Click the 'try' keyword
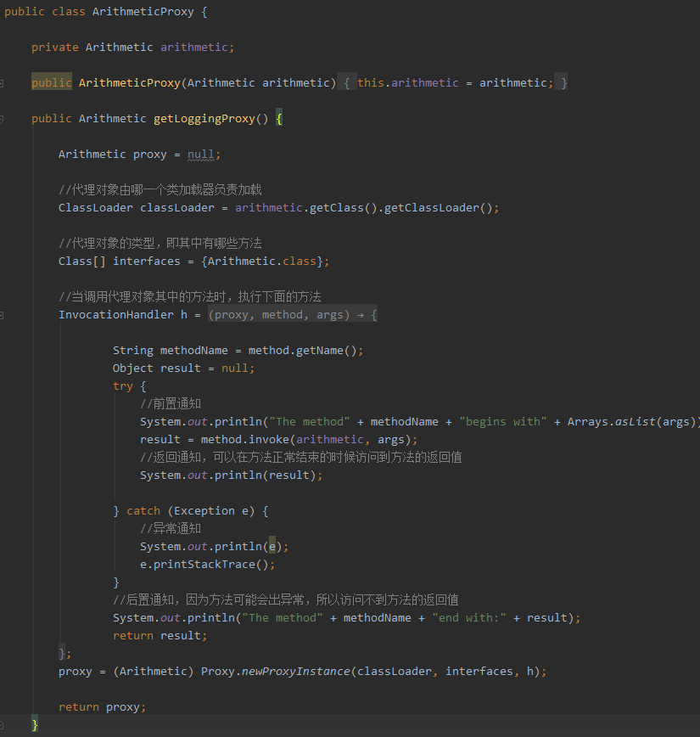The height and width of the screenshot is (737, 700). [123, 386]
